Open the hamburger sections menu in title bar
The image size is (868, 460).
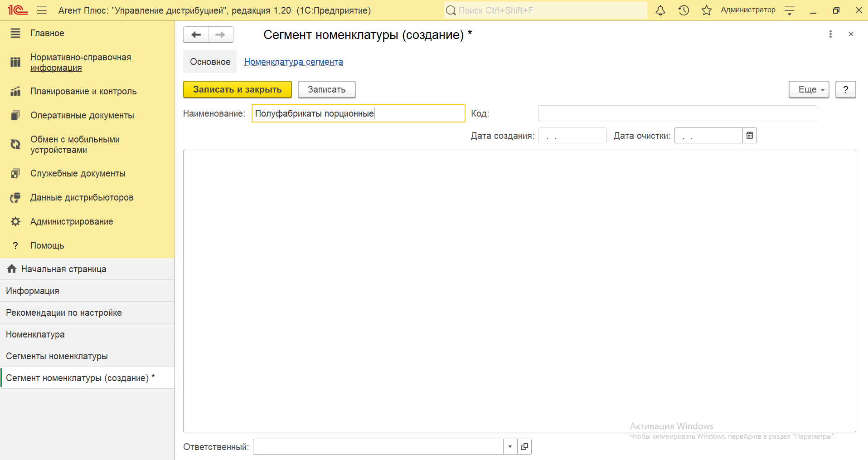[x=42, y=10]
